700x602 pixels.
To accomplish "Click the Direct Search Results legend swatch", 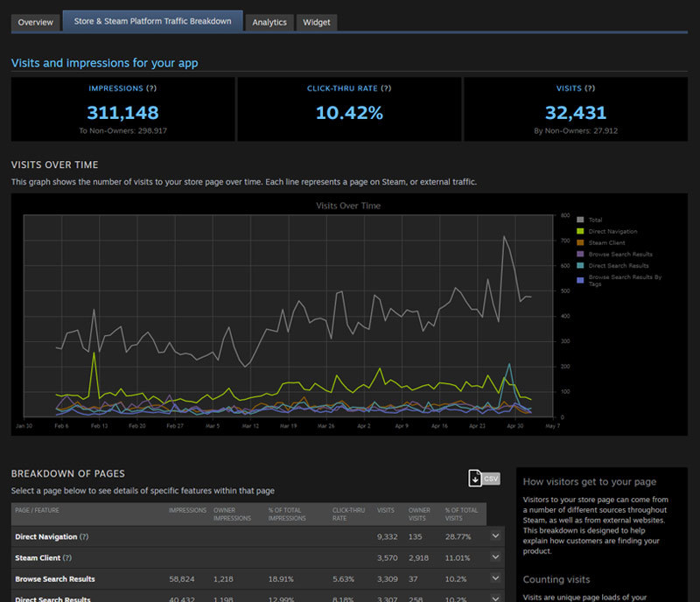I will click(582, 265).
